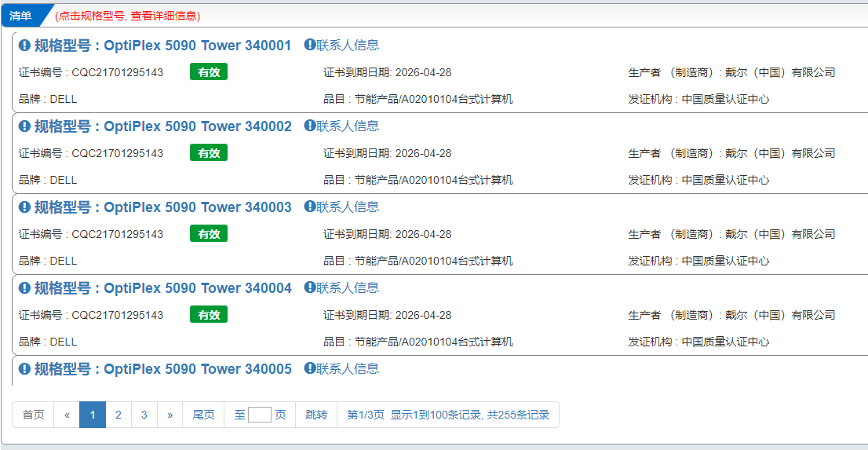Focus the page number input box

coord(260,415)
